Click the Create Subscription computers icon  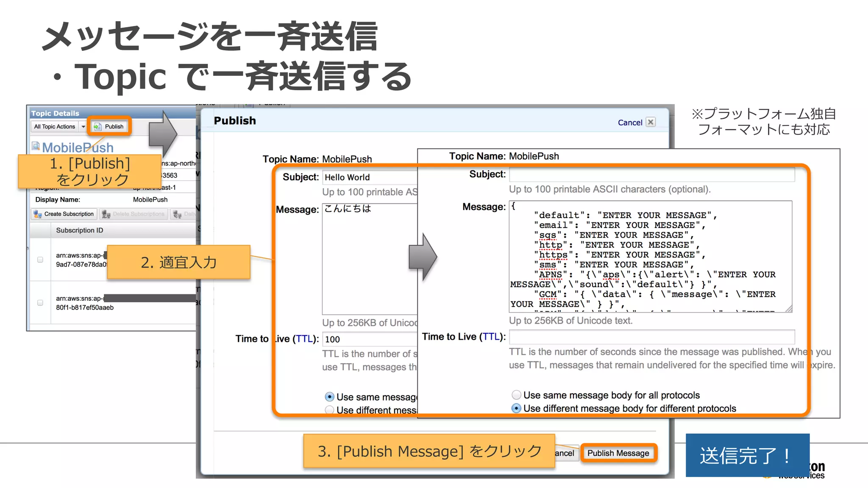[38, 214]
